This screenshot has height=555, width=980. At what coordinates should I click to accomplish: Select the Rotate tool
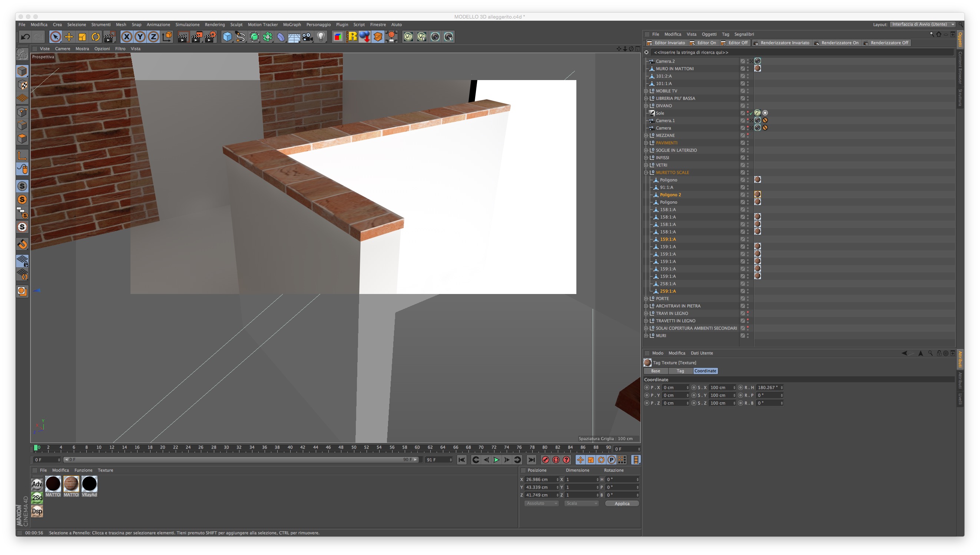pyautogui.click(x=96, y=37)
